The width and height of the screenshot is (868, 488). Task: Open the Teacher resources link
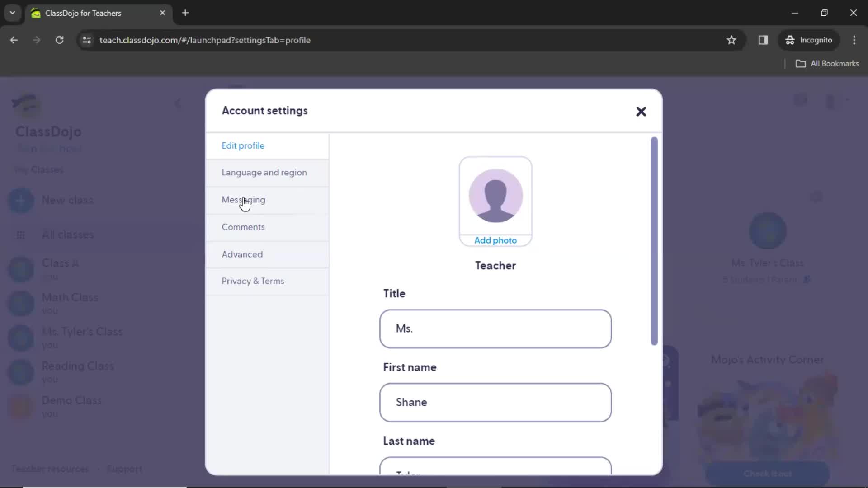50,469
